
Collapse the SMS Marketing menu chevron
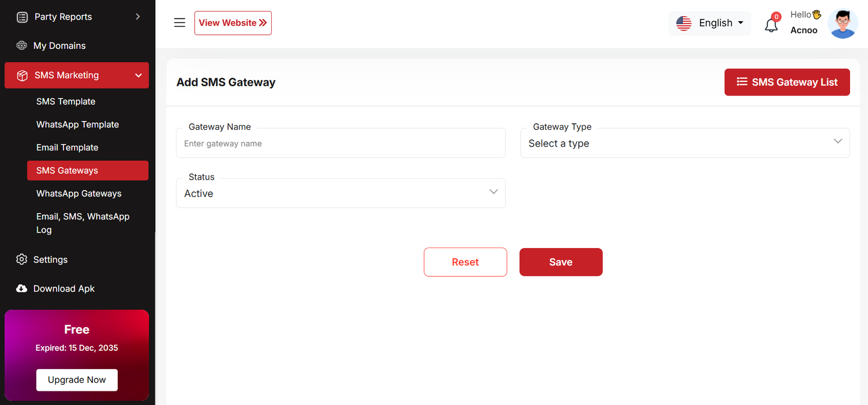(138, 75)
